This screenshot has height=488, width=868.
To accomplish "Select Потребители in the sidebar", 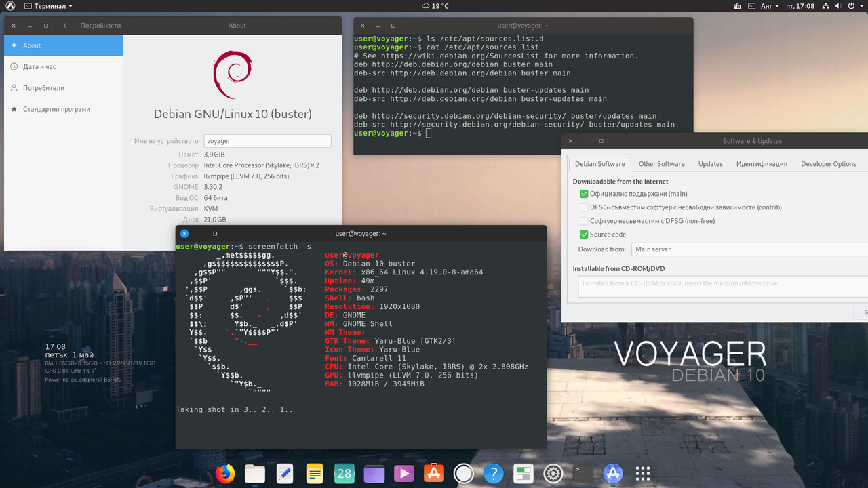I will tap(64, 87).
